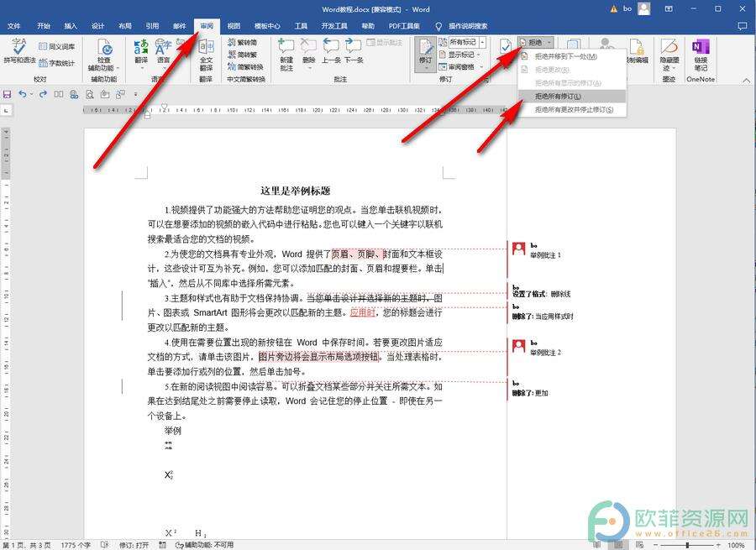
Task: Click the comment 举例批注 1 in margin
Action: pos(545,255)
